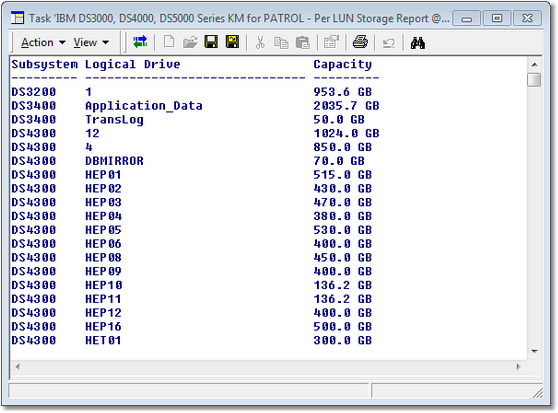Click the vertical scrollbar thumb
Image resolution: width=558 pixels, height=413 pixels.
click(534, 80)
